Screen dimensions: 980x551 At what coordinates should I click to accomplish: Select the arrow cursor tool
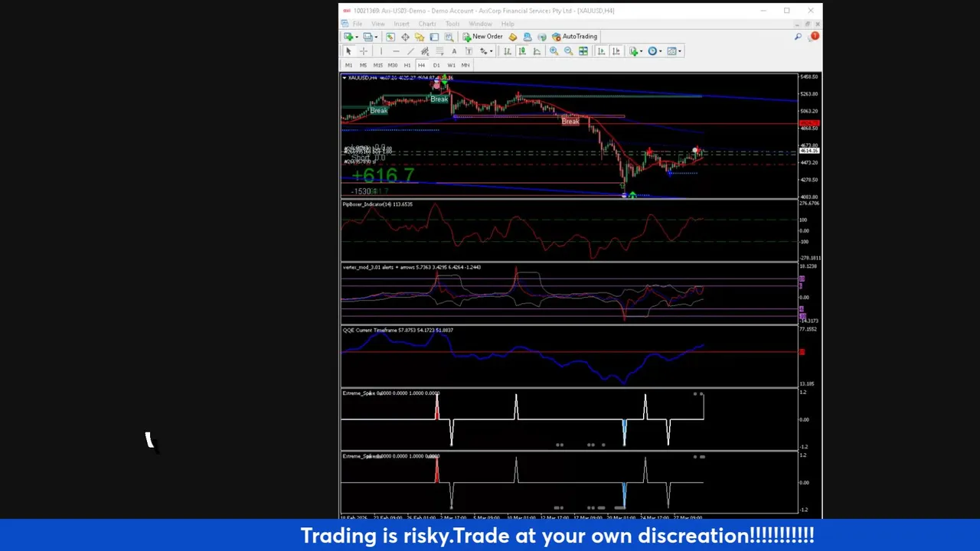point(348,51)
